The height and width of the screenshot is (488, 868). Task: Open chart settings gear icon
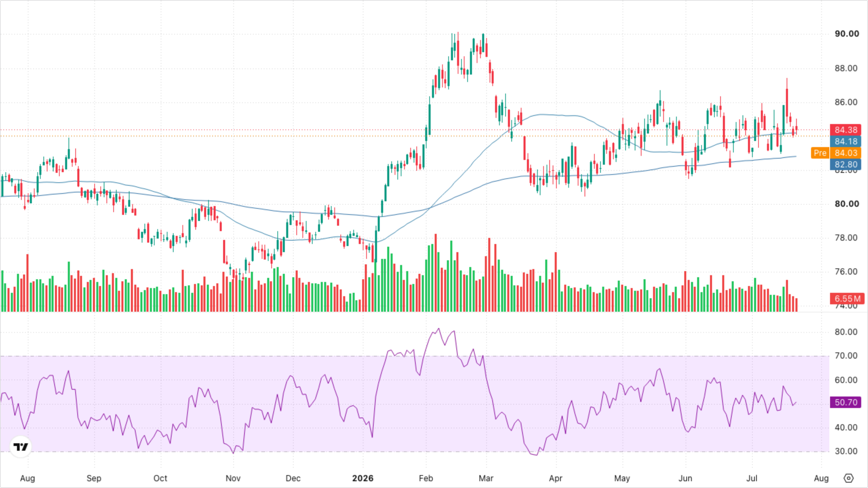848,478
